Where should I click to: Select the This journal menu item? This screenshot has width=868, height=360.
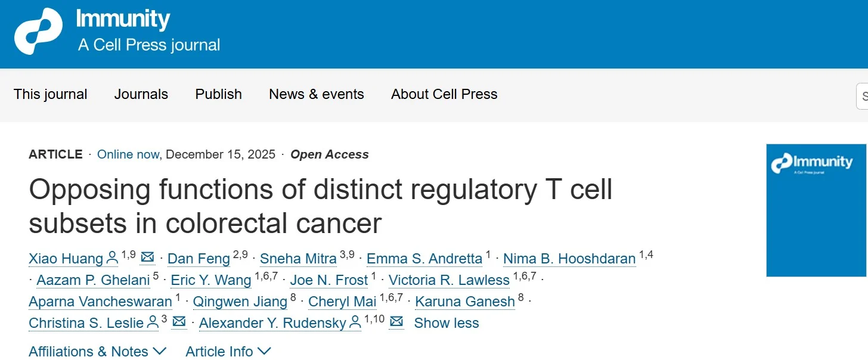(51, 94)
